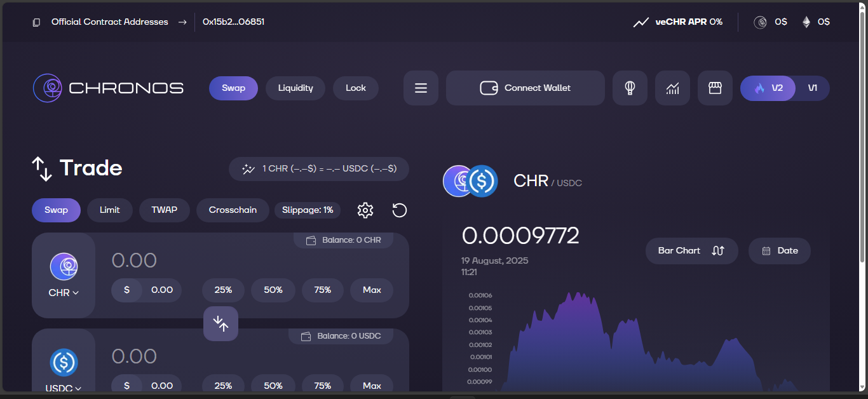Click the Connect Wallet button
The width and height of the screenshot is (868, 399).
coord(526,88)
